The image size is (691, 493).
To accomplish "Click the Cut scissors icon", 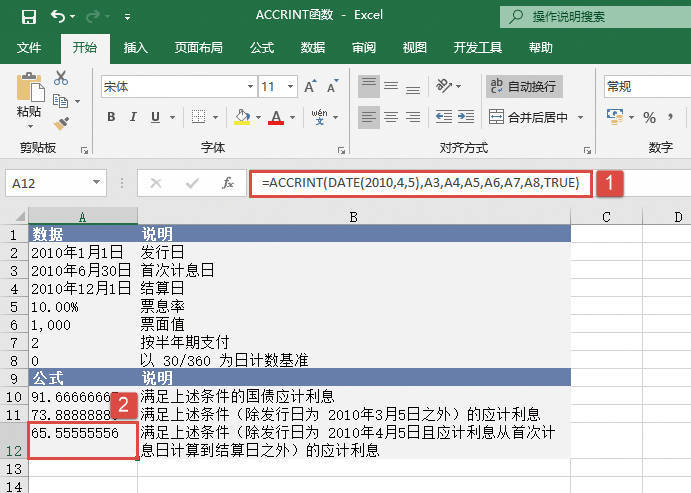I will [x=61, y=78].
